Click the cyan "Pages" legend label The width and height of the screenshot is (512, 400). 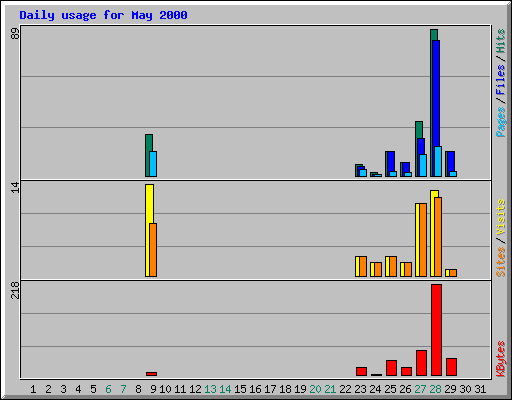pos(500,122)
